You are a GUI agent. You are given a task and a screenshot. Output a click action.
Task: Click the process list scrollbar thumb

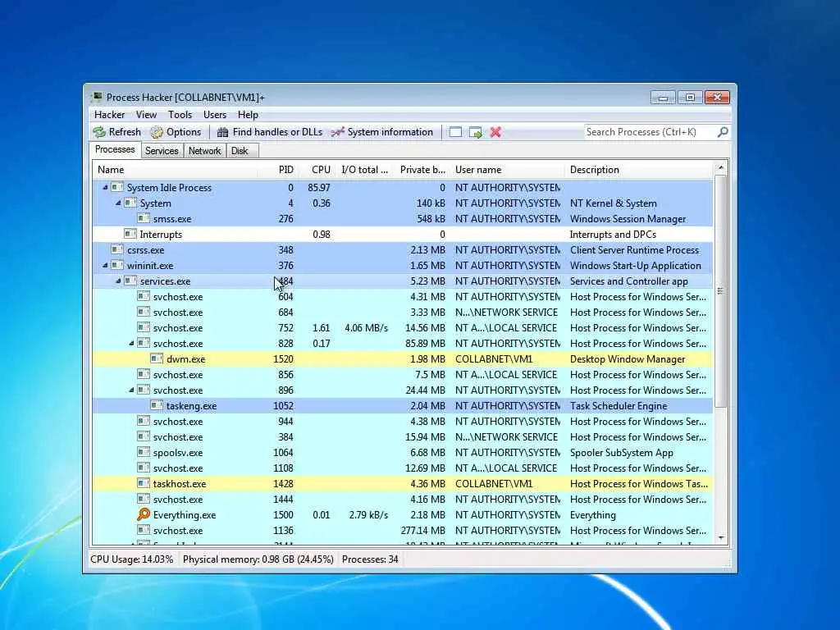point(720,291)
